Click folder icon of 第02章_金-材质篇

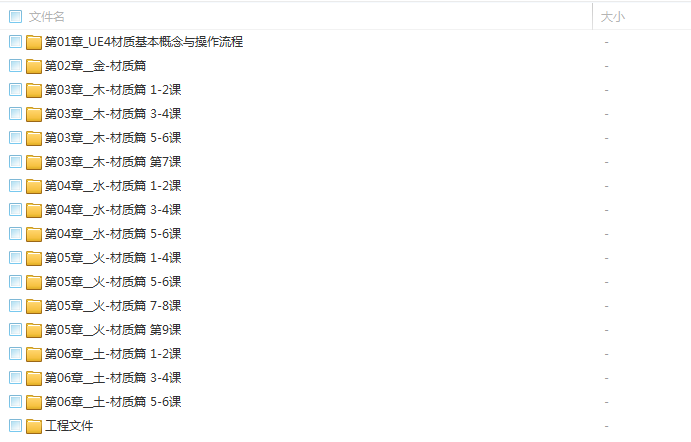pos(34,66)
